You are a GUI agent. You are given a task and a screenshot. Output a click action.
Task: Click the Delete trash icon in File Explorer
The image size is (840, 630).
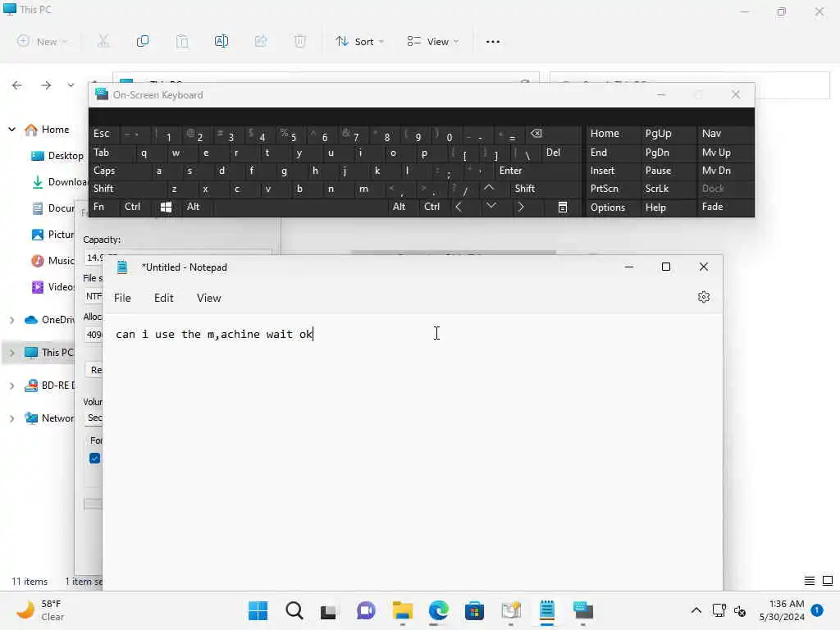pos(300,41)
